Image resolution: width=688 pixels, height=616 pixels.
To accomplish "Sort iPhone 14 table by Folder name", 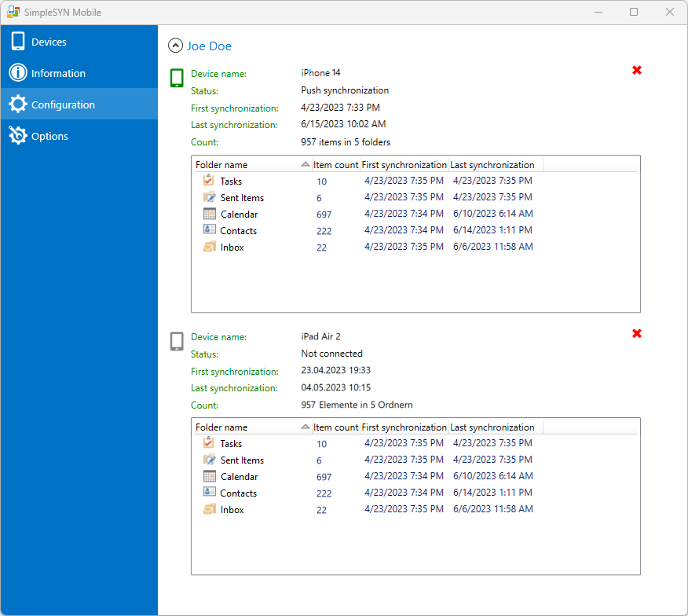I will 252,165.
